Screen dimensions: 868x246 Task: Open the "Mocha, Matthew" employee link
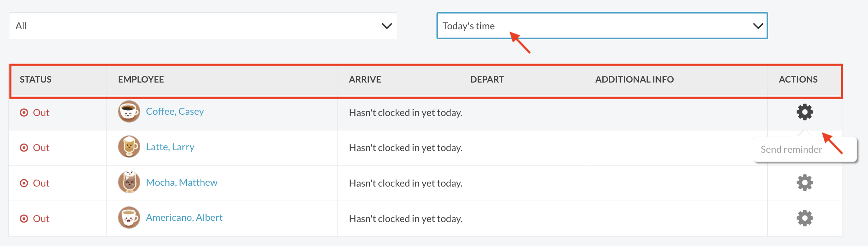182,182
